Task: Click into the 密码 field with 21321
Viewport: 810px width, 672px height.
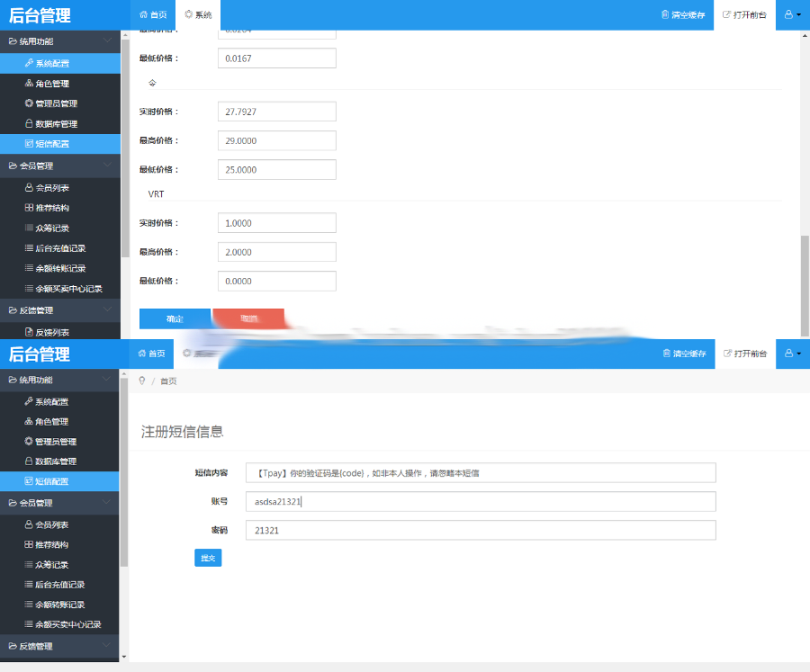Action: (481, 531)
